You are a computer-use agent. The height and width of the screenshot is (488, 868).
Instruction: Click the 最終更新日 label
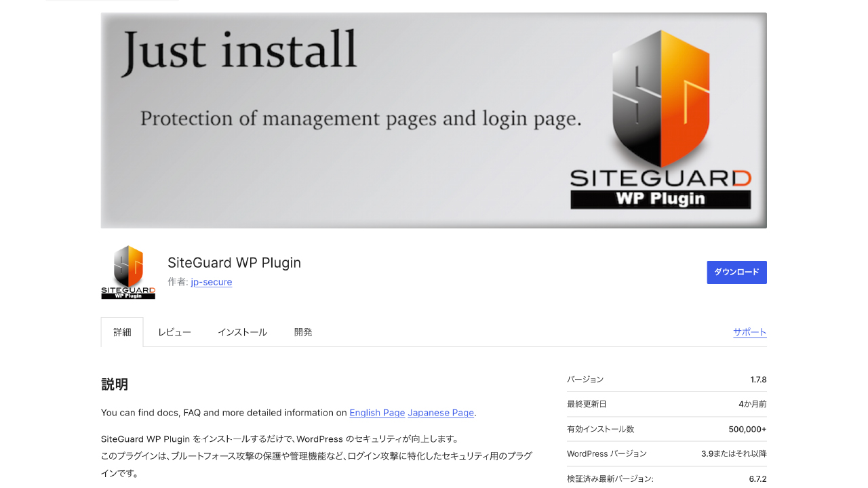tap(587, 404)
